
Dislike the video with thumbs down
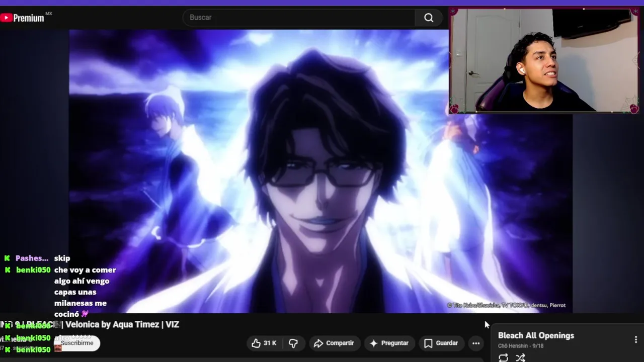pos(293,343)
